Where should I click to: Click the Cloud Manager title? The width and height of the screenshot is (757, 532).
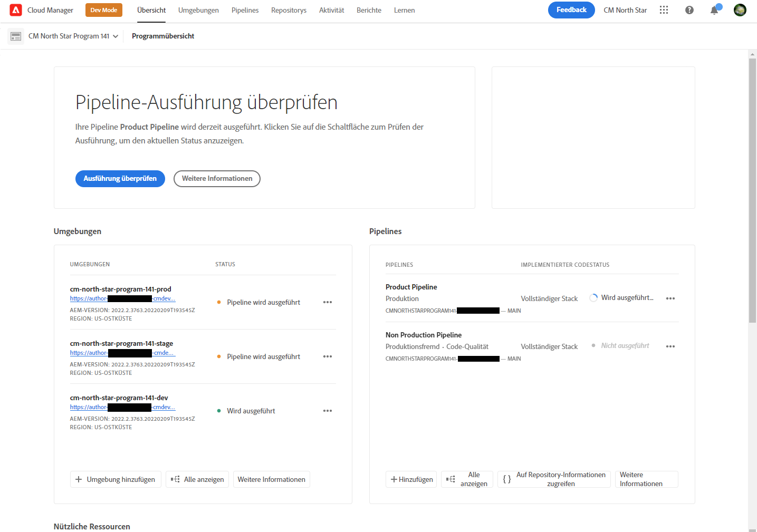(x=50, y=10)
